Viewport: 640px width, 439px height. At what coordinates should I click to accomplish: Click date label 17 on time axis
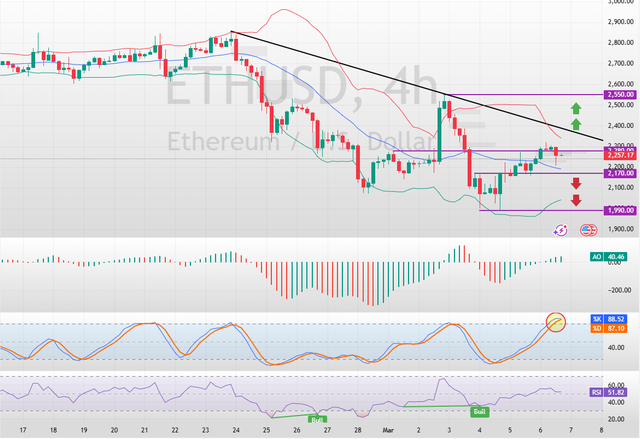click(23, 430)
